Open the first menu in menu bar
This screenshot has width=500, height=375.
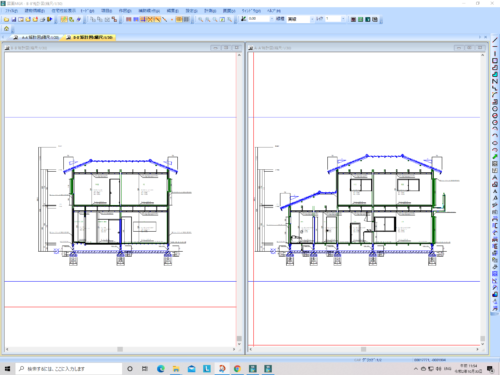(x=12, y=11)
